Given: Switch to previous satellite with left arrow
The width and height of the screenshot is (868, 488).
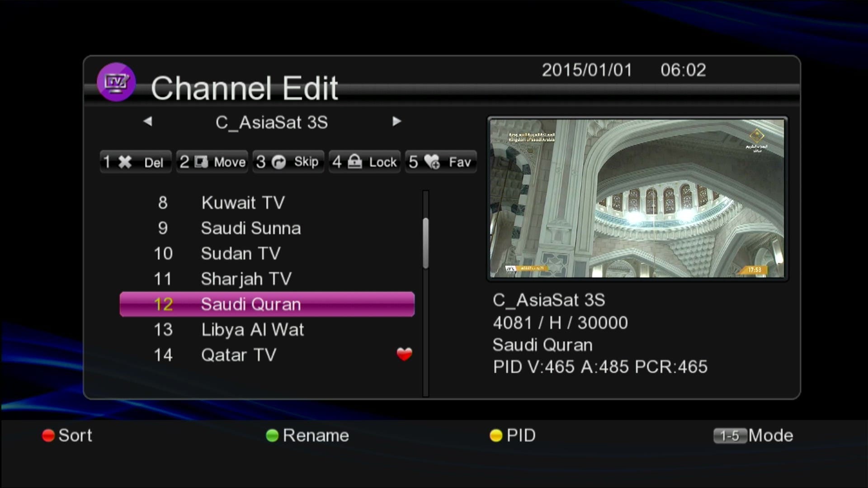Looking at the screenshot, I should 147,121.
